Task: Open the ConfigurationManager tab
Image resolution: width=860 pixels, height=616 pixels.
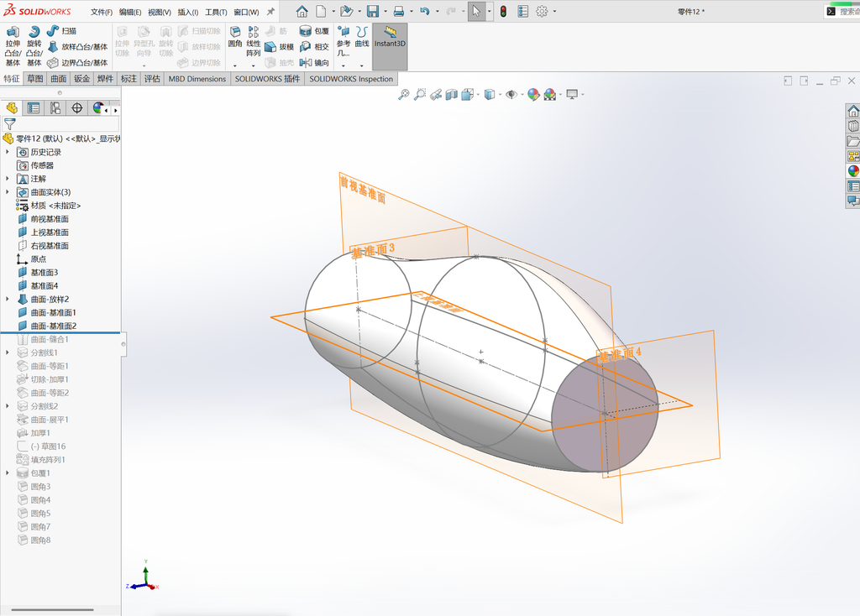Action: [x=55, y=108]
